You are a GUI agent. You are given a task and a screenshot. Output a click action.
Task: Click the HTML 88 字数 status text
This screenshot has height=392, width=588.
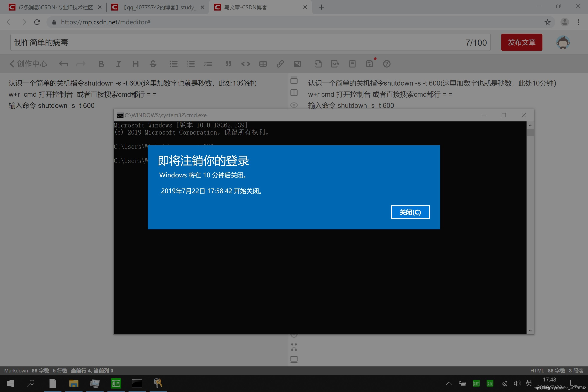pos(548,371)
